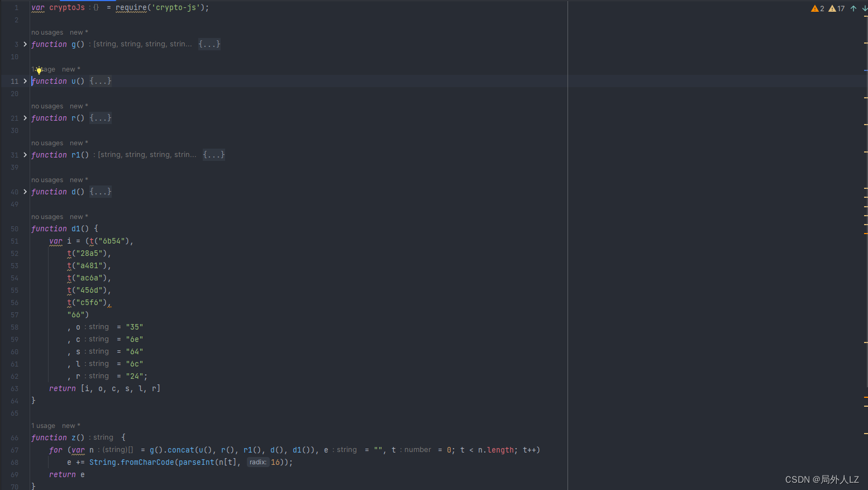Expand folded function r1() with gutter chevron
868x490 pixels.
25,155
